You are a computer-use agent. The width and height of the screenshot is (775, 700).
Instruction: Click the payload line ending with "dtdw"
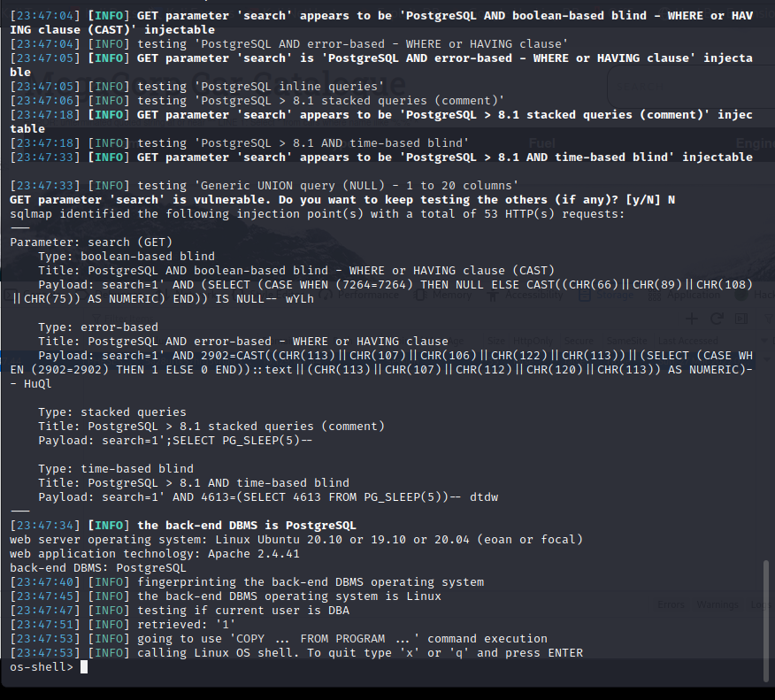(x=268, y=497)
